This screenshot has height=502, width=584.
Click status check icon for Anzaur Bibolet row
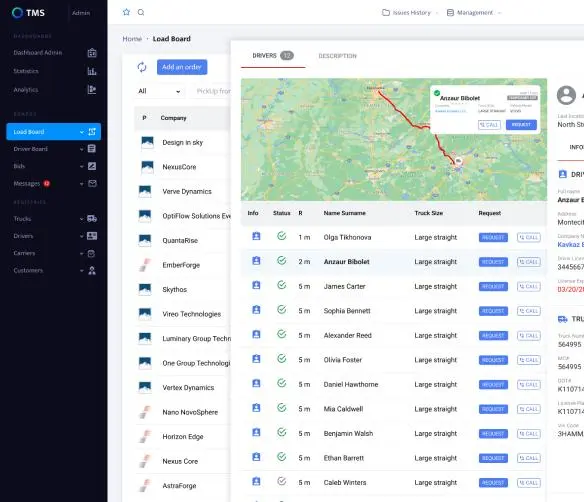(x=282, y=261)
